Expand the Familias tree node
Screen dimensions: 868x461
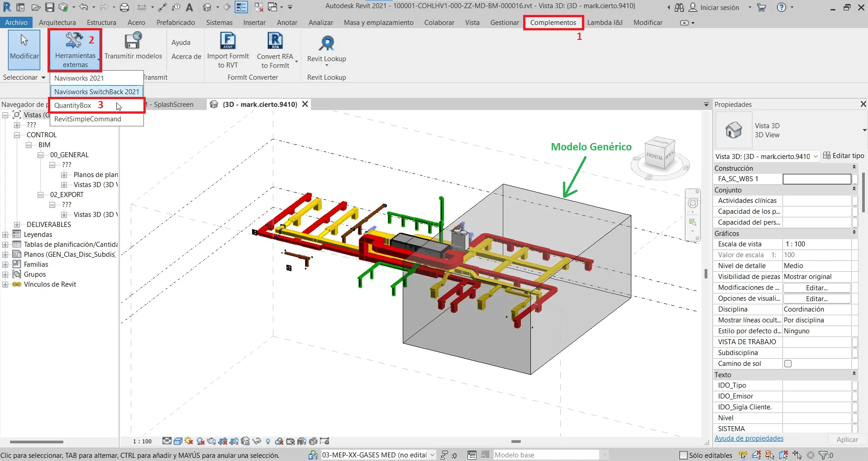coord(5,264)
